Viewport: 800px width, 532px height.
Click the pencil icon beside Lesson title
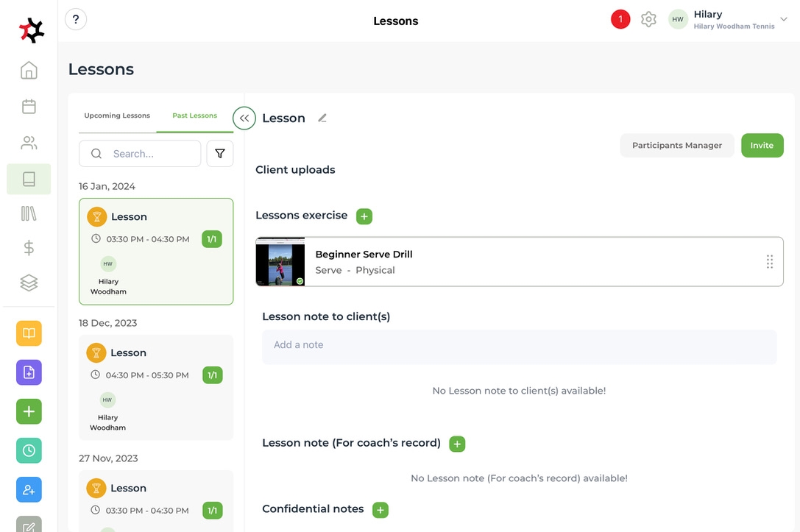[322, 118]
